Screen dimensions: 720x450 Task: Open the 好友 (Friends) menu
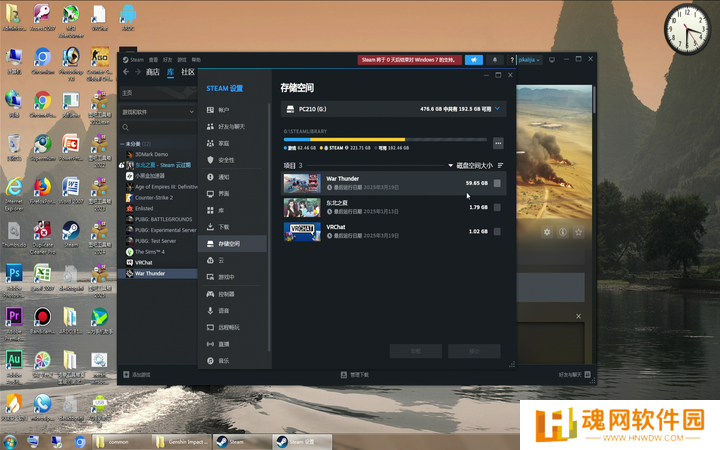[x=168, y=60]
